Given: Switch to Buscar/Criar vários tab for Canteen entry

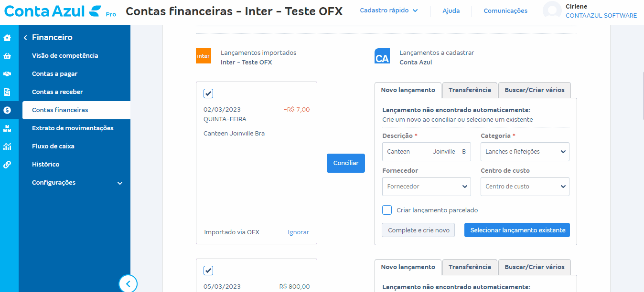Looking at the screenshot, I should click(x=535, y=90).
